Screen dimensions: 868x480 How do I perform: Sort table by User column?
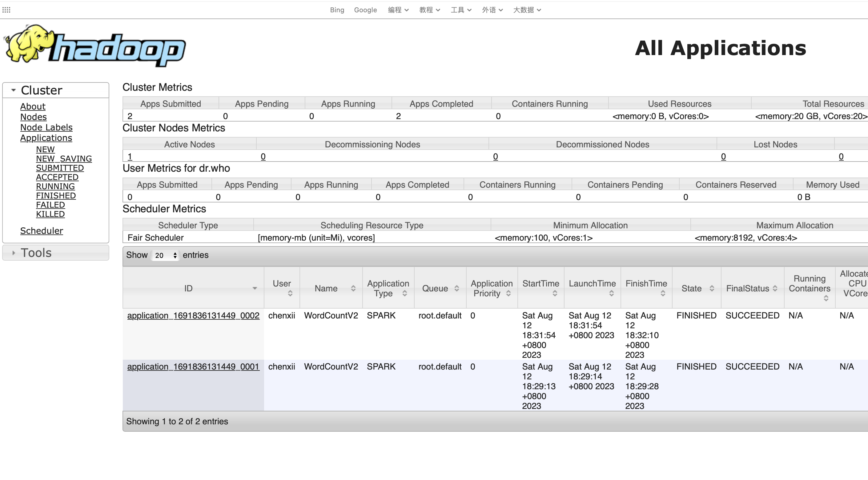pyautogui.click(x=290, y=294)
